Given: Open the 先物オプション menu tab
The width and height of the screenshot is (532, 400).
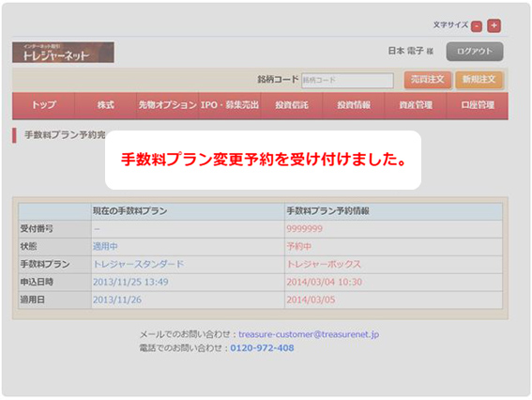Looking at the screenshot, I should [168, 105].
